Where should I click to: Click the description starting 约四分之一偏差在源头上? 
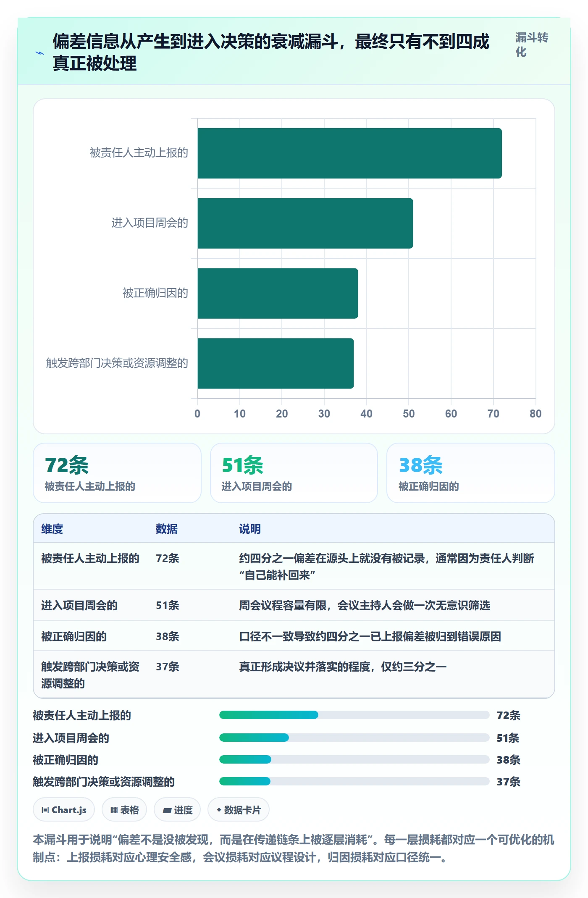point(386,567)
